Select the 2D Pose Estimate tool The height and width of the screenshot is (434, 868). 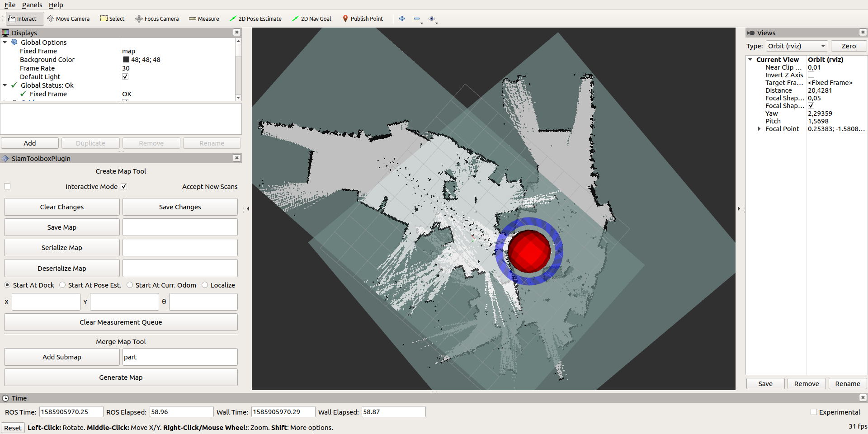[x=256, y=19]
